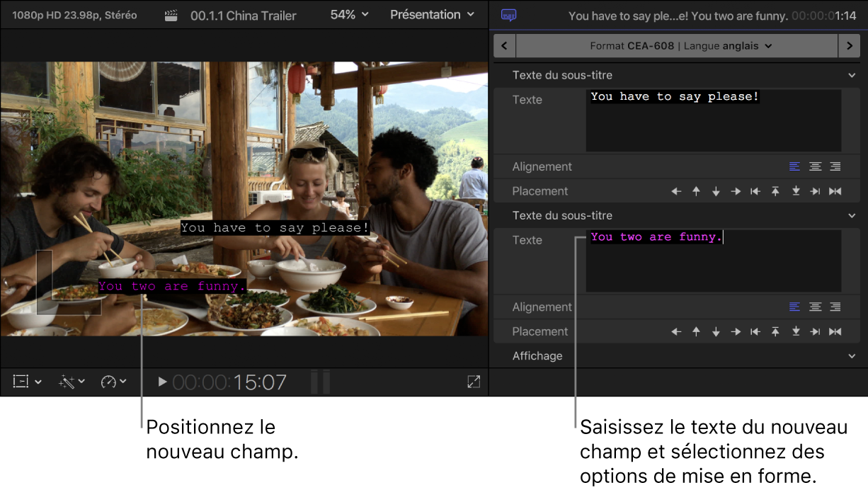Click the clapper icon beside the project name
The width and height of the screenshot is (868, 490).
coord(171,15)
